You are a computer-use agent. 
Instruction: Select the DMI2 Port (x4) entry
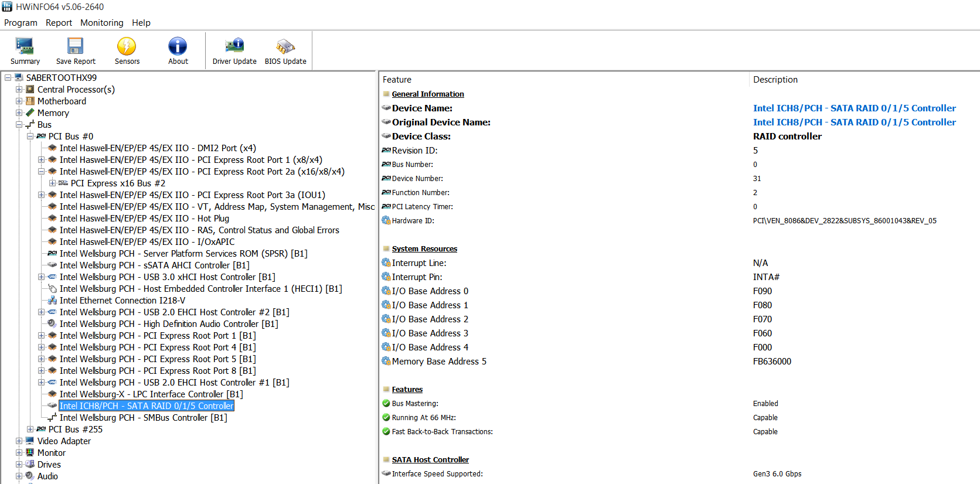158,148
